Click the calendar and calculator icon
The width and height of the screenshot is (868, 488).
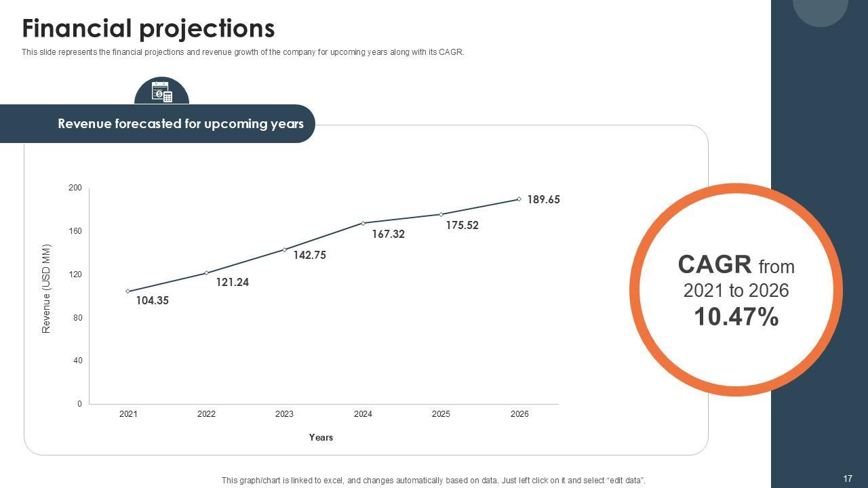pos(161,92)
